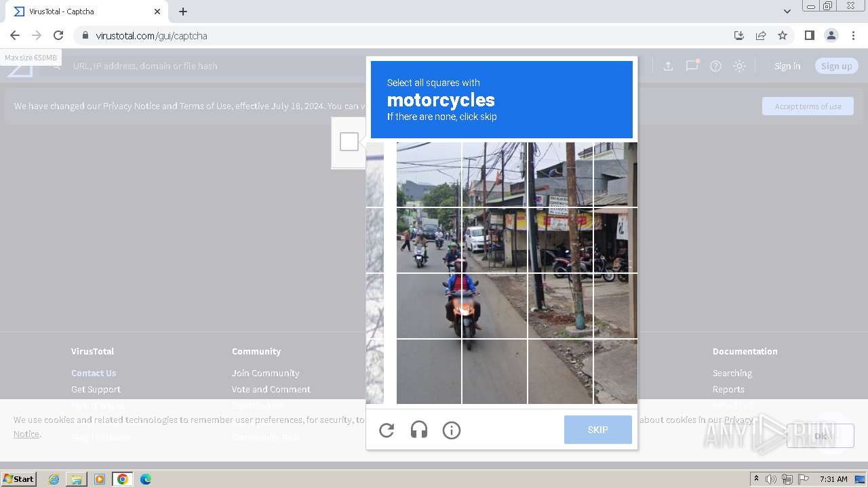Image resolution: width=868 pixels, height=488 pixels.
Task: Switch to the audio challenge headphones icon
Action: click(x=419, y=430)
